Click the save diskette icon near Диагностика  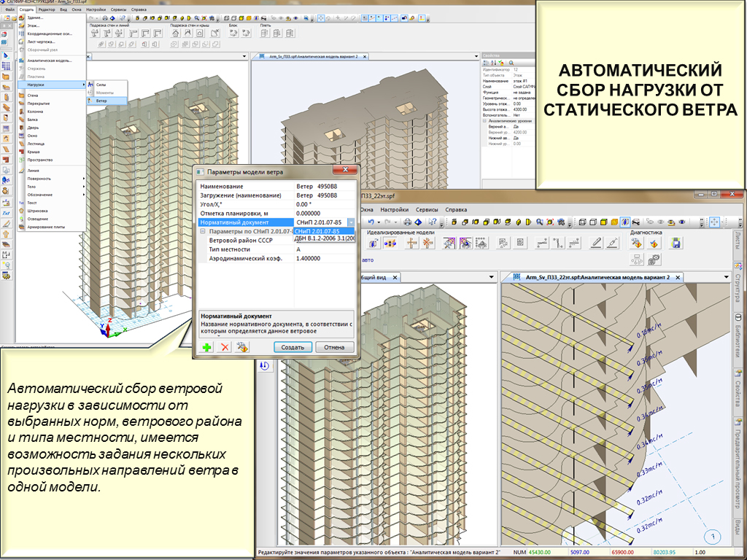tap(676, 243)
